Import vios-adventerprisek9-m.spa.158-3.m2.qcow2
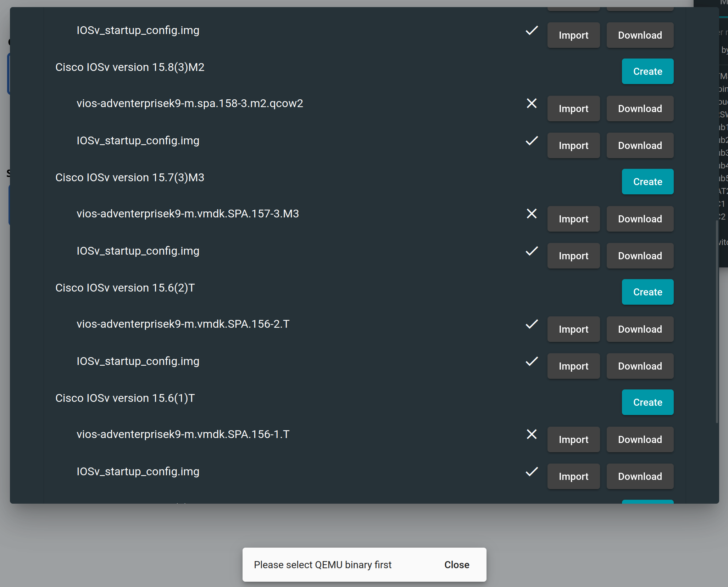 (573, 109)
